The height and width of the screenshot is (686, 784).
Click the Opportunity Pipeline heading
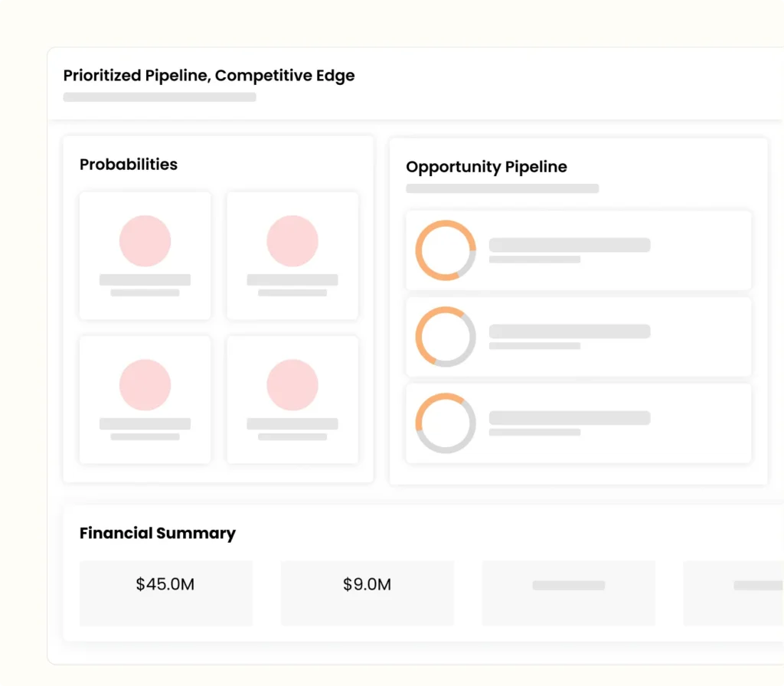pos(486,167)
